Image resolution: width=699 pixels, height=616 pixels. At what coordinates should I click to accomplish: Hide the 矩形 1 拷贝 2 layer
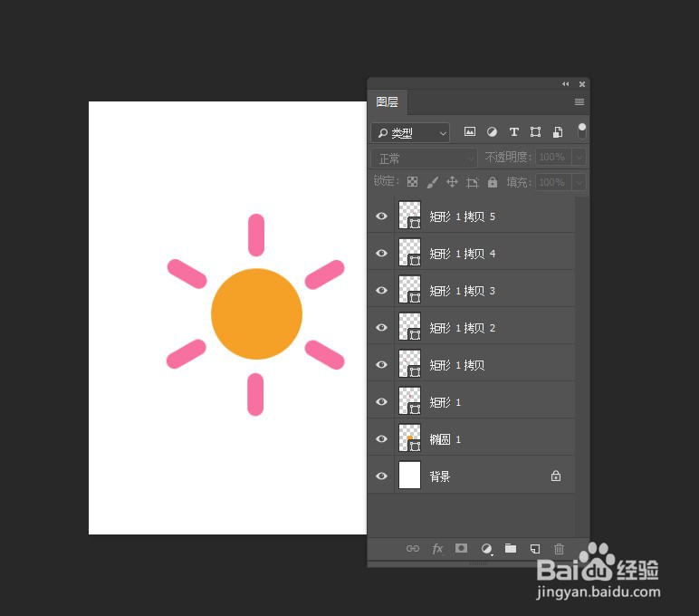pos(381,327)
